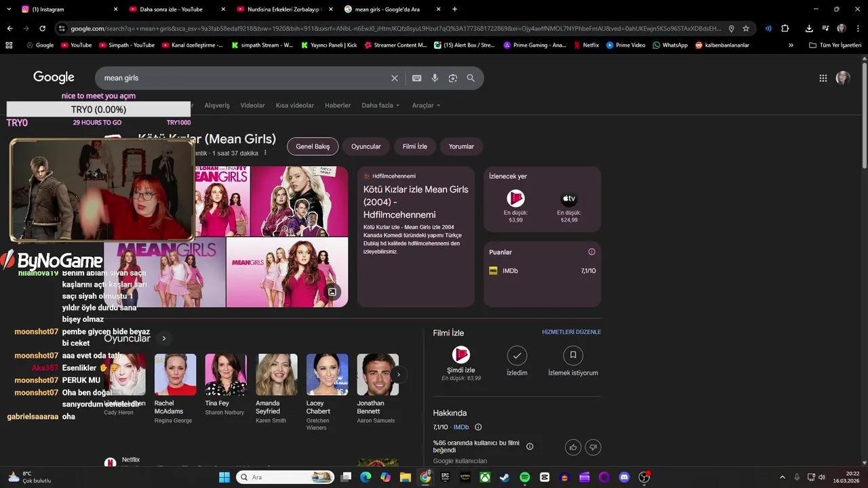Open the WhatsApp bookmark
The image size is (868, 488).
point(670,45)
